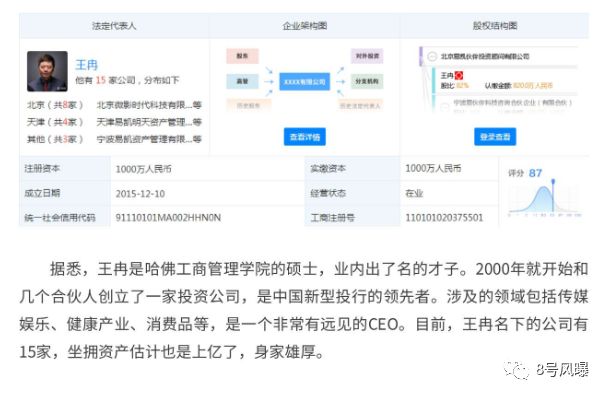Click the 注册资本 value 1000万人民币
Viewport: 608px width, 397px height.
tap(143, 169)
